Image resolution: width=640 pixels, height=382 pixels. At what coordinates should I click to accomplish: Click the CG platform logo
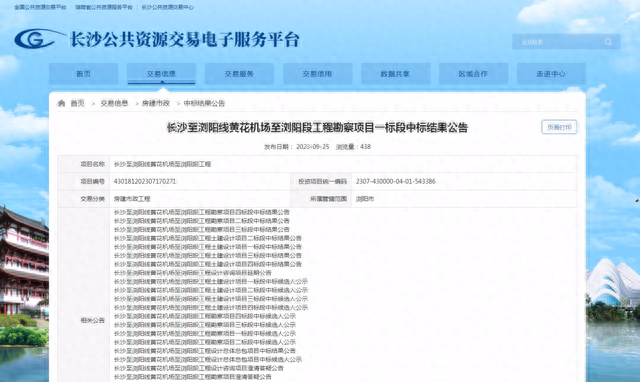pyautogui.click(x=39, y=39)
